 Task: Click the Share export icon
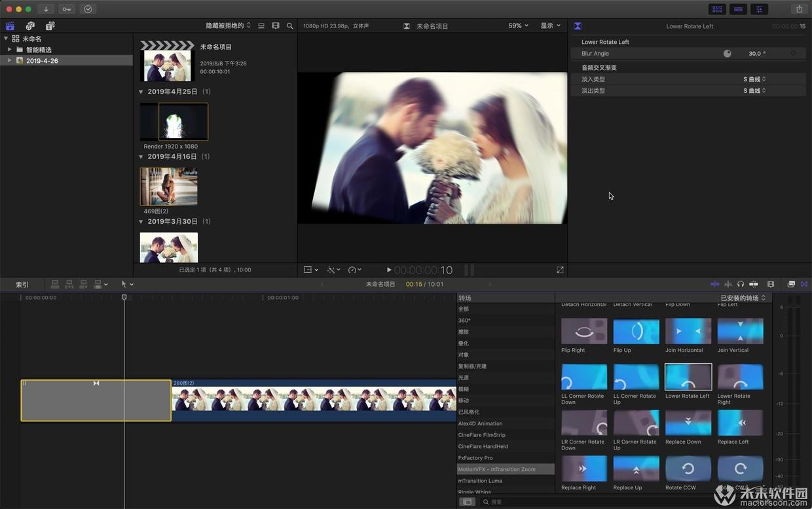(799, 9)
